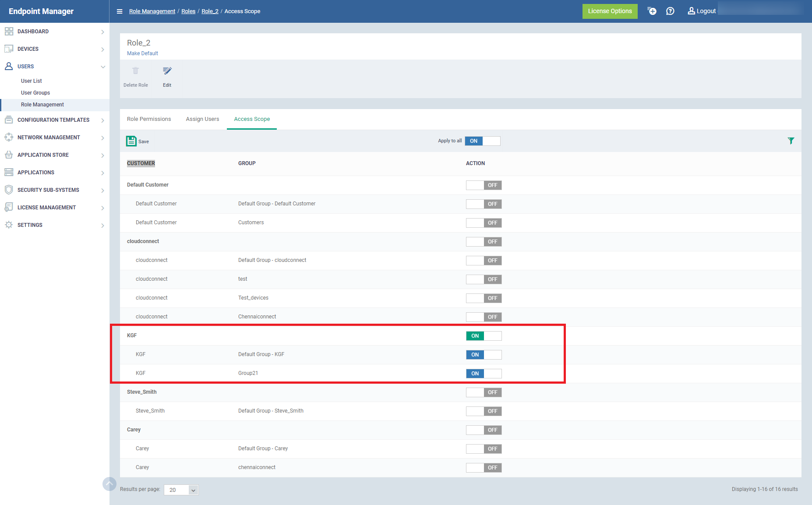Click the GROUP column header
812x505 pixels.
(247, 163)
